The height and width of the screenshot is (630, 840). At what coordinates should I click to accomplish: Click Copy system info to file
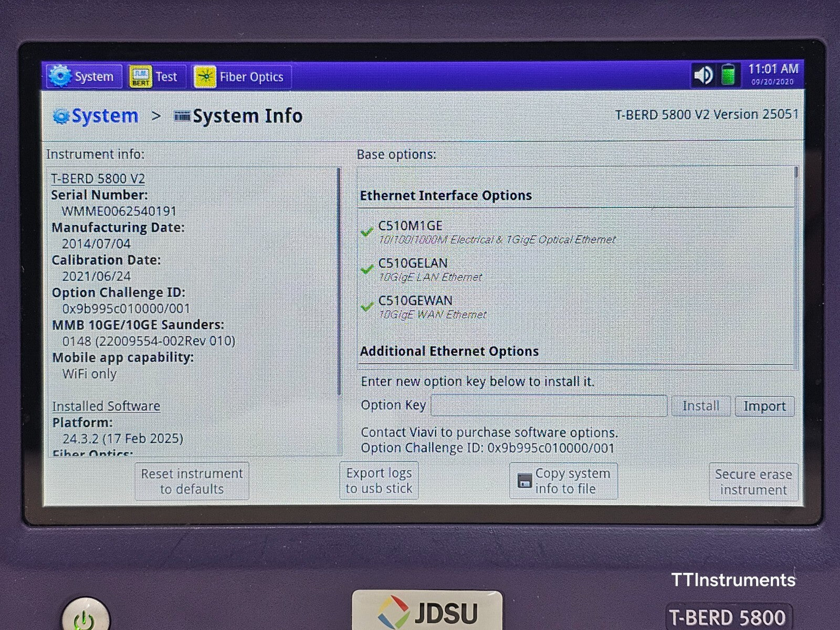563,481
